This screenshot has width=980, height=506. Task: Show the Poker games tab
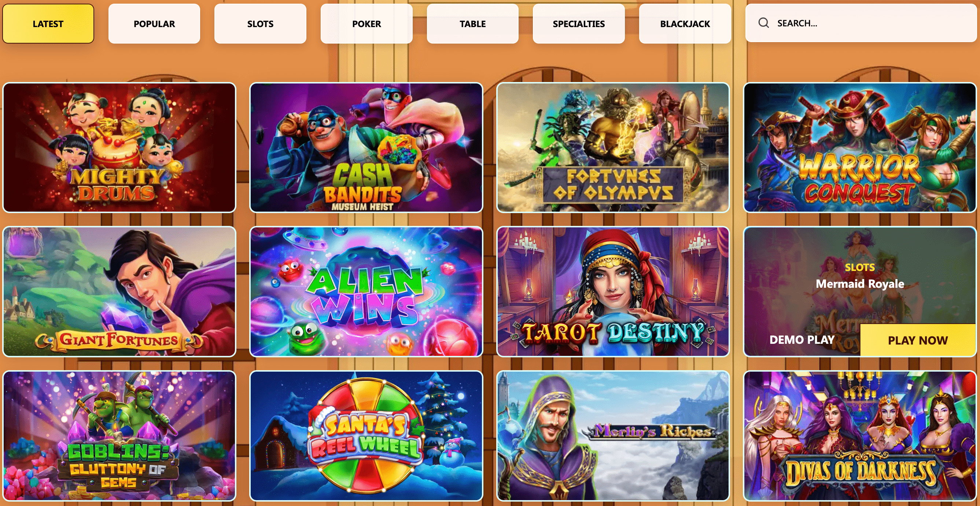point(366,23)
